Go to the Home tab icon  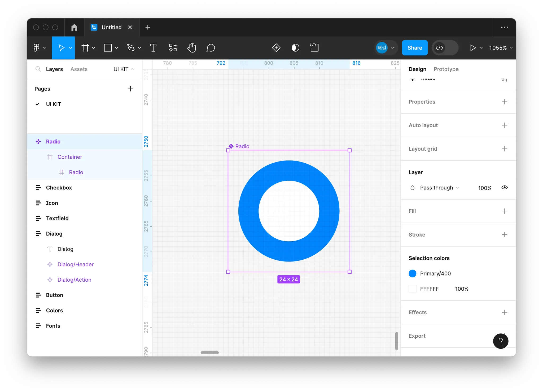(74, 27)
